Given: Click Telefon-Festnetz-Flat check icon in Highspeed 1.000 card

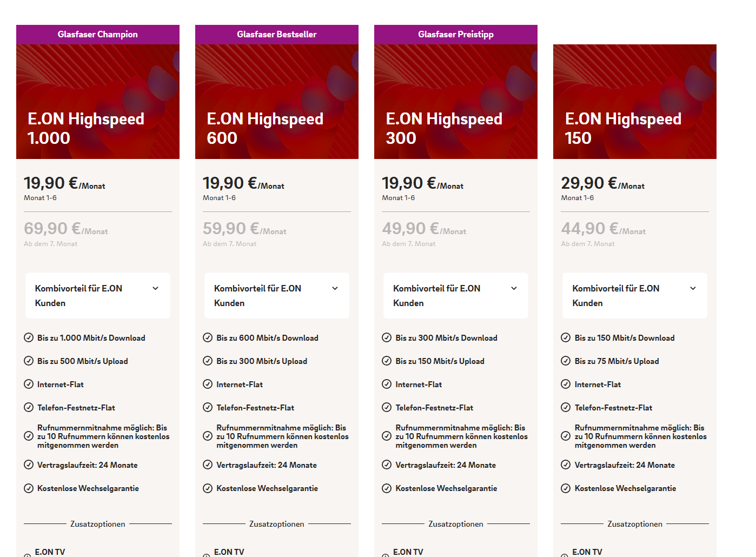Looking at the screenshot, I should pyautogui.click(x=29, y=408).
